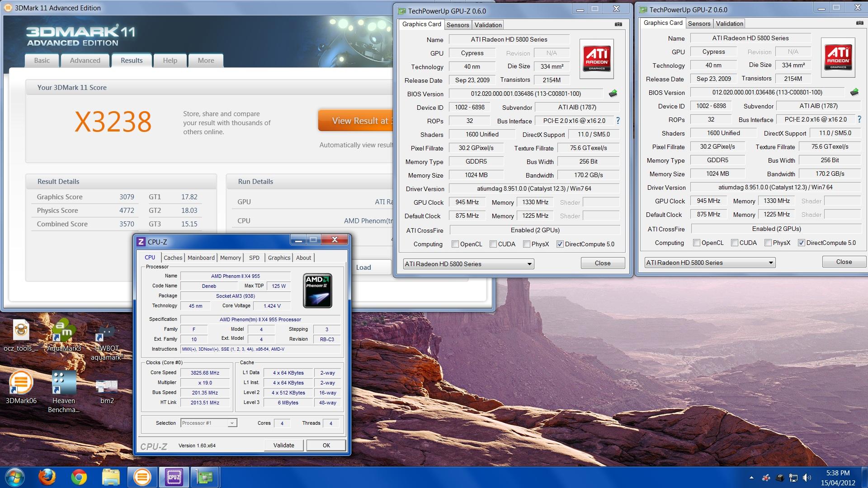Open Sensors tab in left GPU-Z
The height and width of the screenshot is (488, 868).
coord(458,25)
